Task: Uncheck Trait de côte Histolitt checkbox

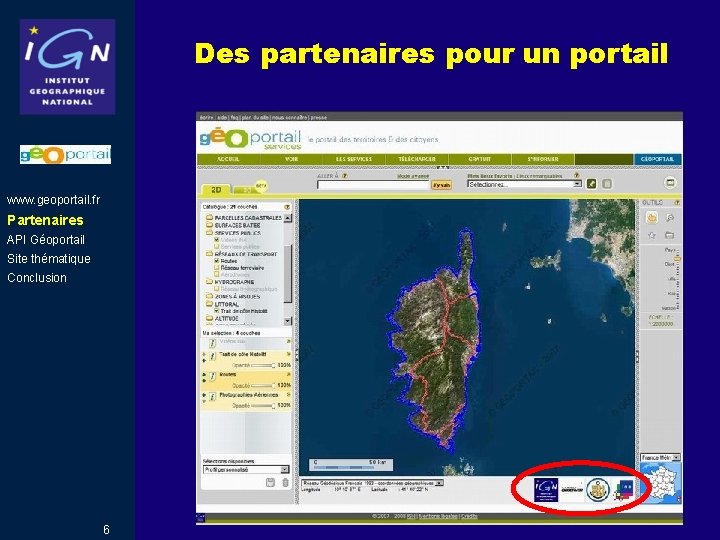Action: coord(217,311)
